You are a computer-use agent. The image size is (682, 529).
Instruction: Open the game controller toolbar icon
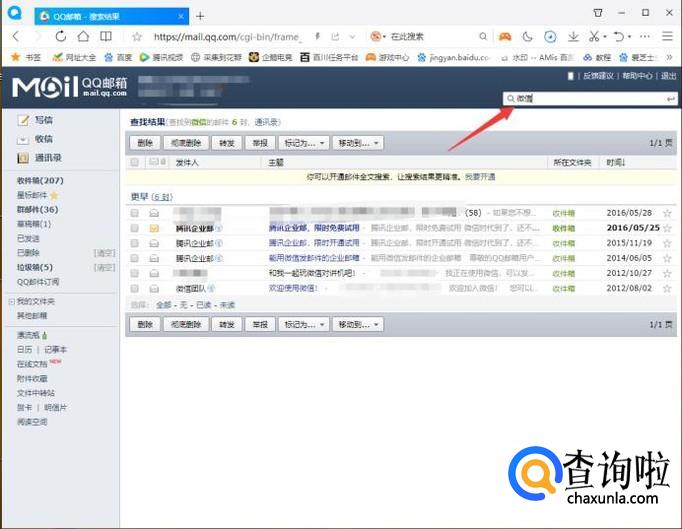[x=505, y=37]
